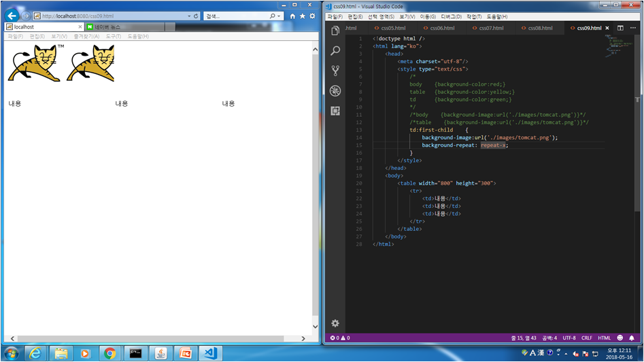The width and height of the screenshot is (644, 362).
Task: Open the 디버그(D) menu in VS Code
Action: click(x=451, y=17)
